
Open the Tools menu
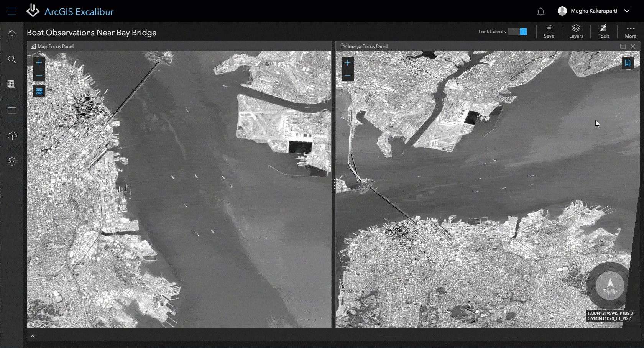tap(604, 31)
